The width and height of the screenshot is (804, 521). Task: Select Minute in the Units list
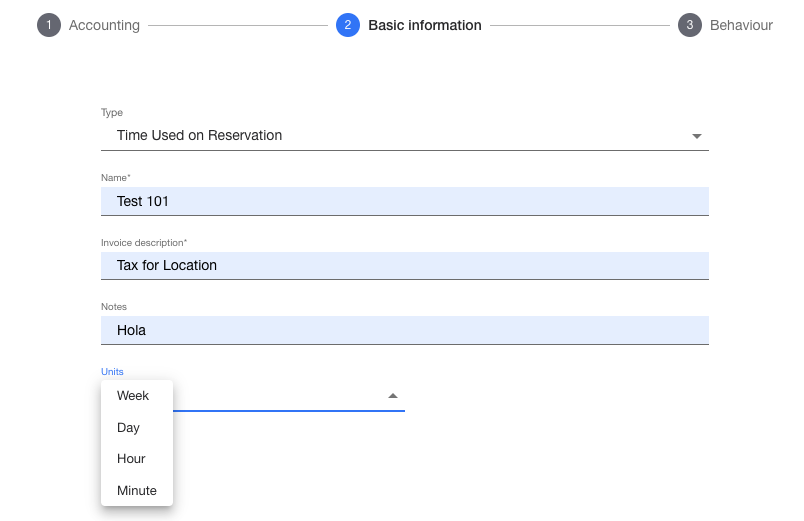click(137, 490)
